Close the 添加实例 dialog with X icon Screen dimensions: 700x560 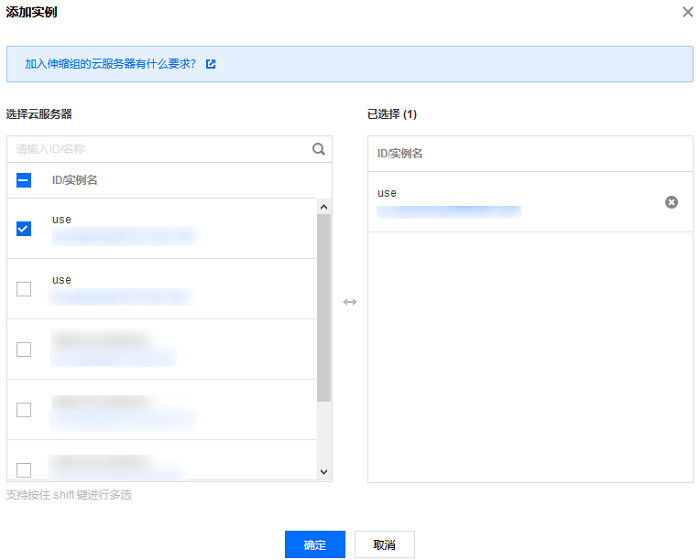point(687,12)
